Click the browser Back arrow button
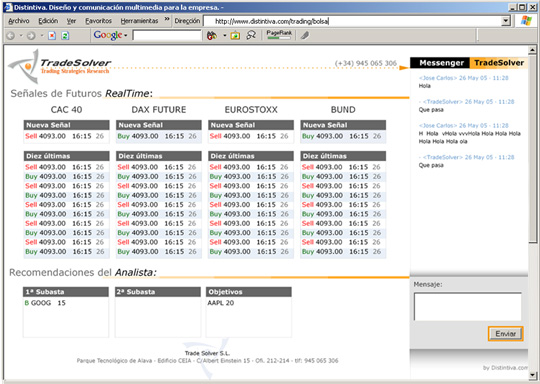The width and height of the screenshot is (540, 384). click(x=11, y=35)
